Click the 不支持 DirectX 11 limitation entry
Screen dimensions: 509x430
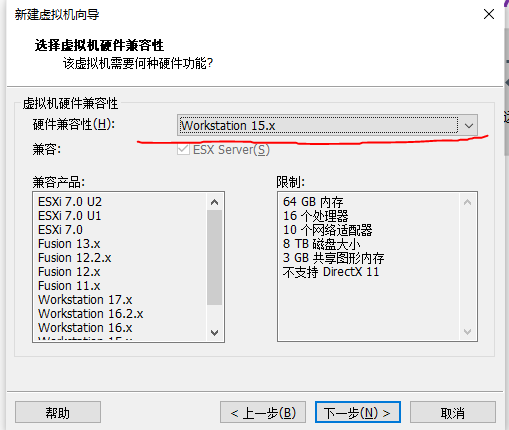(331, 272)
